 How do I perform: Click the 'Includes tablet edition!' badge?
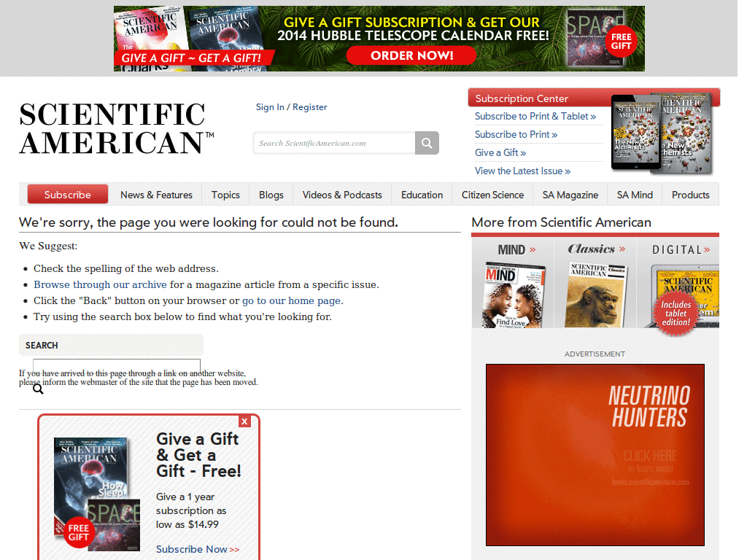click(x=676, y=313)
